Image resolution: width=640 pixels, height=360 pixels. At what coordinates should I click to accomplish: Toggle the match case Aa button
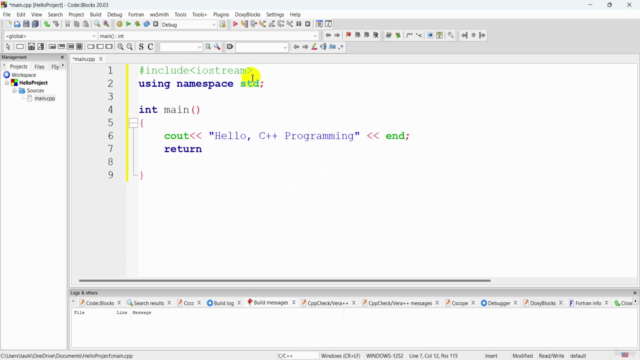[332, 47]
